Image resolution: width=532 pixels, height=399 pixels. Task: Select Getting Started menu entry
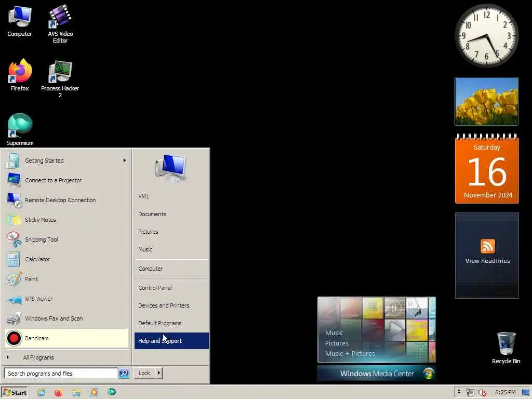coord(67,161)
